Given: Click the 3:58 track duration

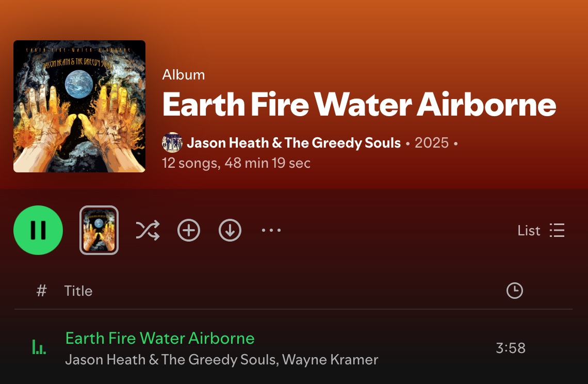Looking at the screenshot, I should (x=511, y=348).
